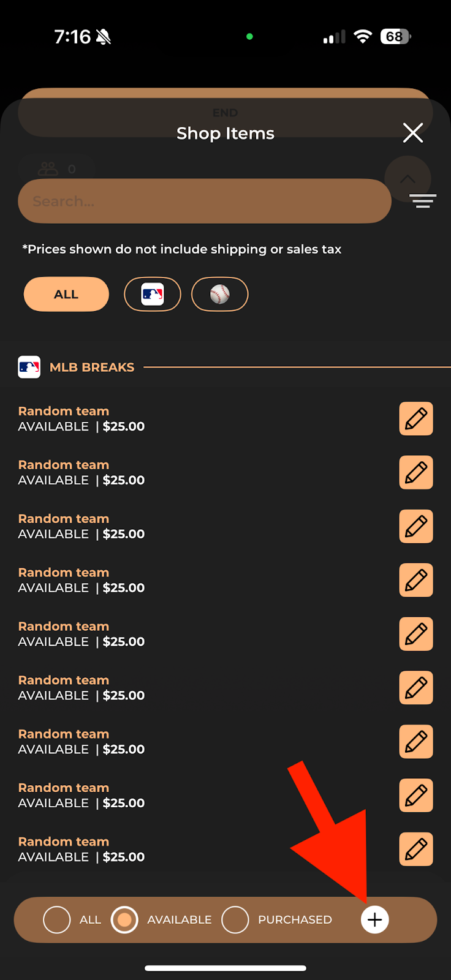Viewport: 451px width, 980px height.
Task: Tap pencil icon on third Random team
Action: (416, 527)
